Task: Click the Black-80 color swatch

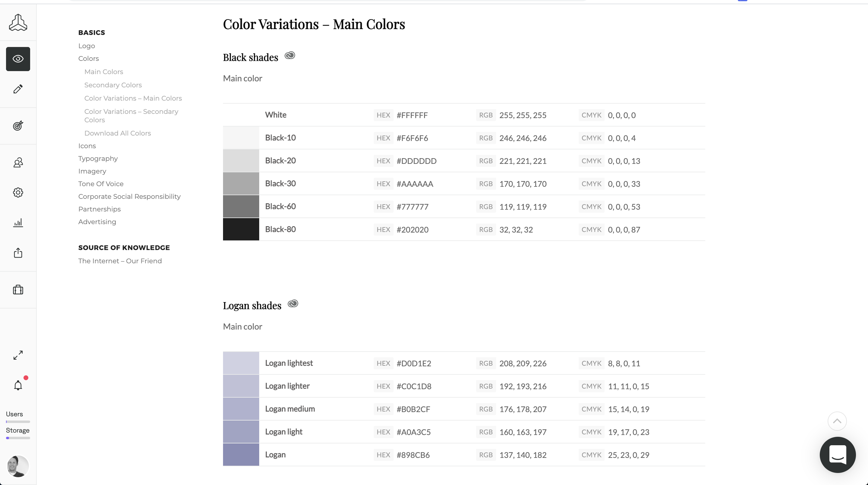Action: click(241, 229)
